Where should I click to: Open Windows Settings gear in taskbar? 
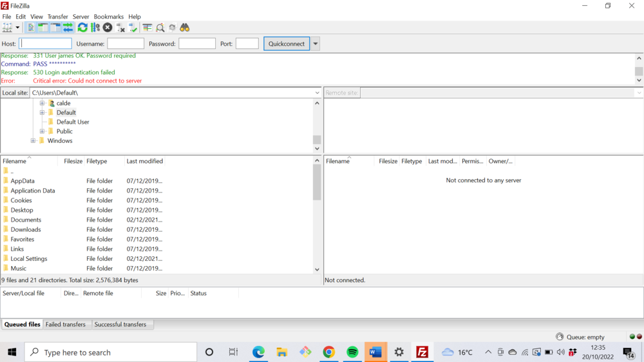(x=399, y=352)
